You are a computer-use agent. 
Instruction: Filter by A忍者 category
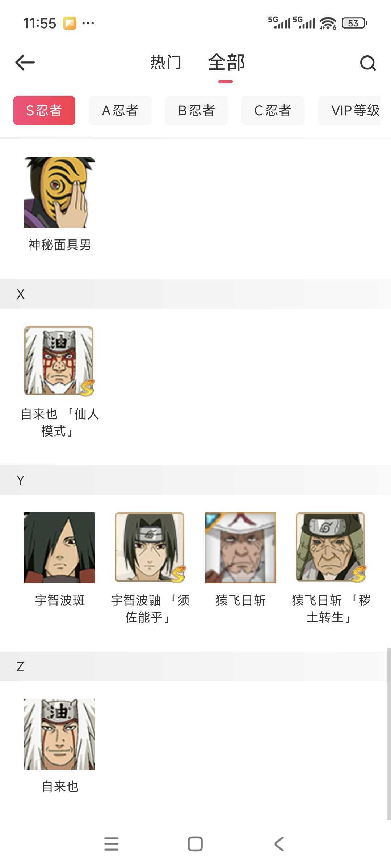click(x=120, y=110)
